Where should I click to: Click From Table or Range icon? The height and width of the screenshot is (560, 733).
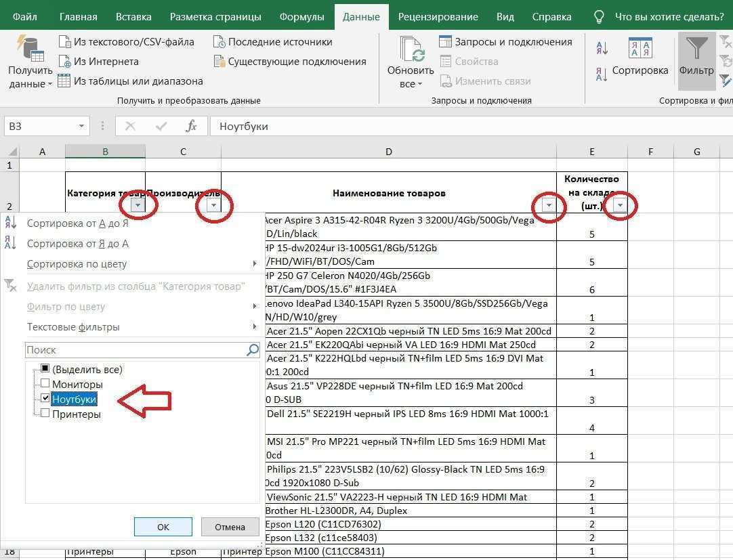64,81
